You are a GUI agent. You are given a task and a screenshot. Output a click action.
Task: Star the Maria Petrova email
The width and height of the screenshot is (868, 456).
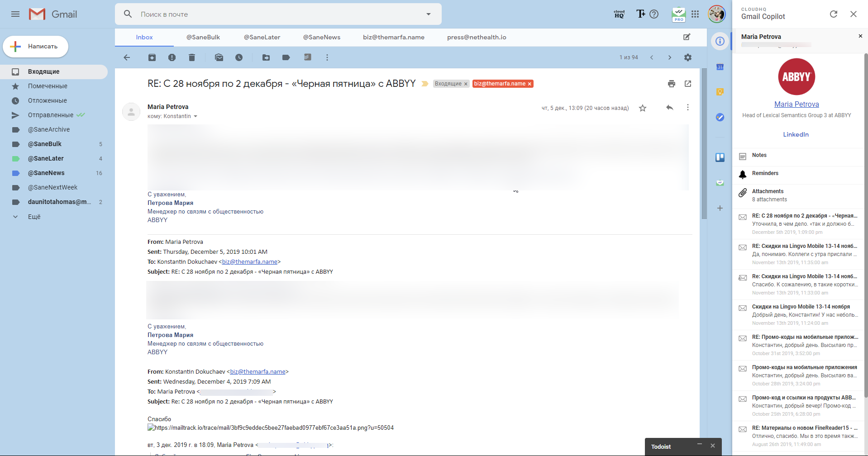pos(642,108)
